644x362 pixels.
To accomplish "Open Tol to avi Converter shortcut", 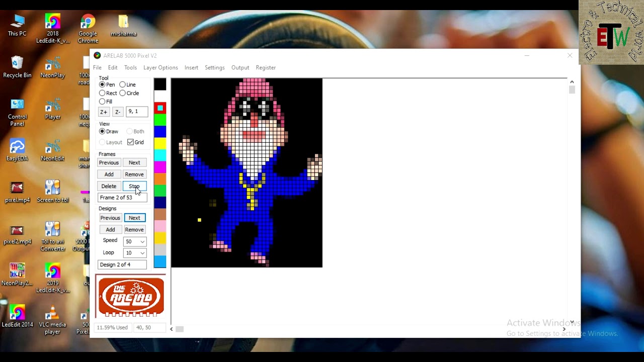I will click(x=53, y=237).
